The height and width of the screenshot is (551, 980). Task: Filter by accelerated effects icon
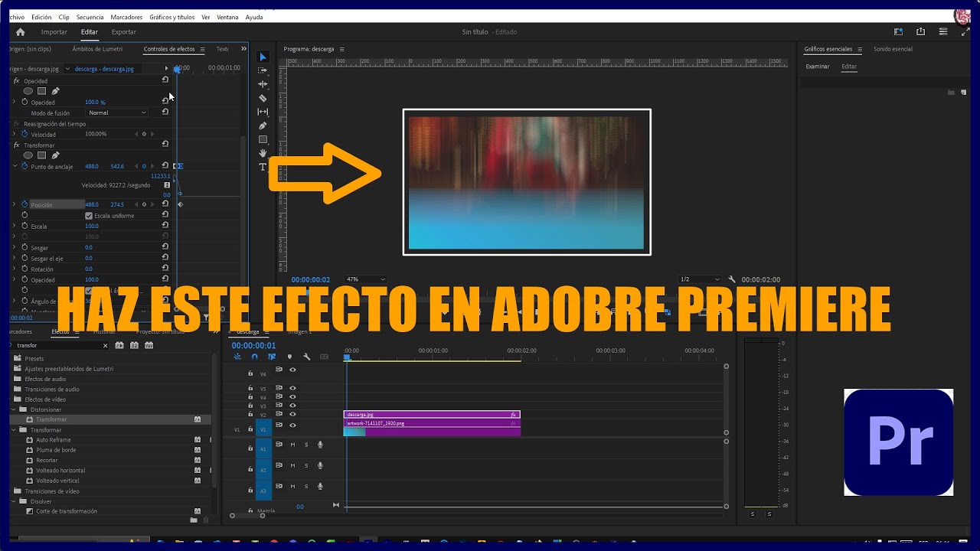pos(119,345)
